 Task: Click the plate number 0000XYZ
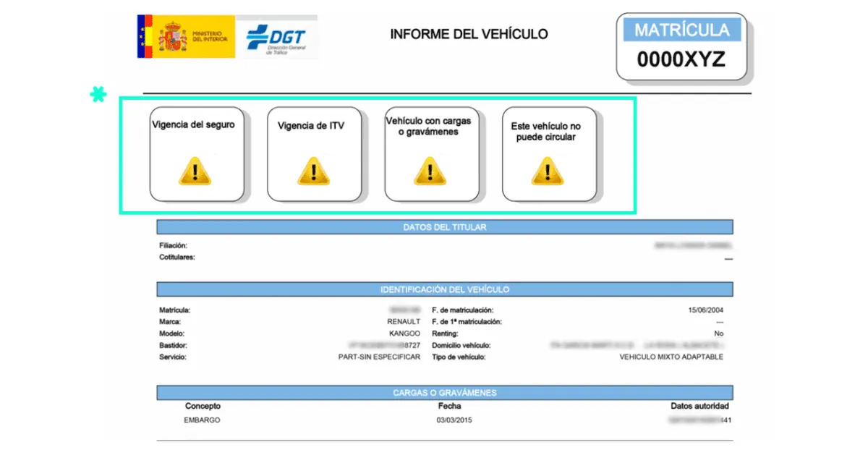[681, 59]
